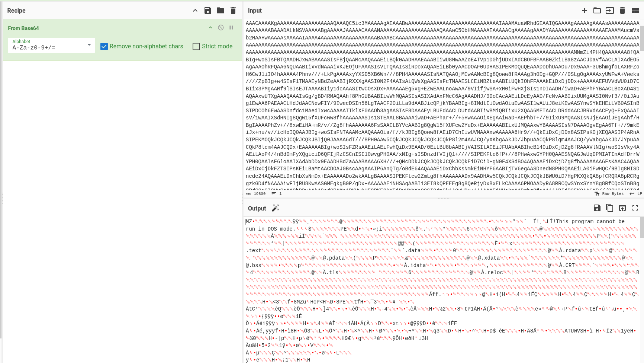Reset the pane layout
This screenshot has width=644, height=363.
635,10
